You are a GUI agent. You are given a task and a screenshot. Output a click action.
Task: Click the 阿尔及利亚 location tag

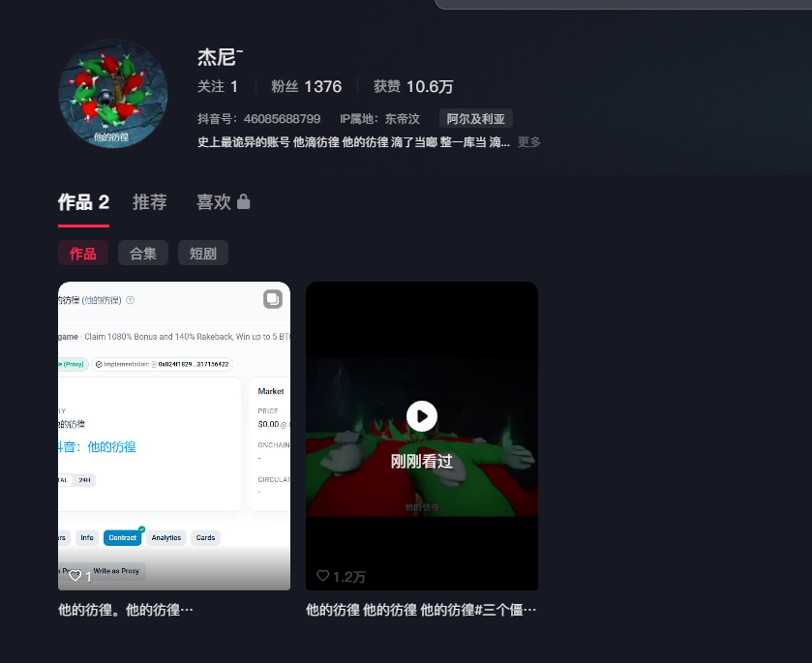(476, 119)
